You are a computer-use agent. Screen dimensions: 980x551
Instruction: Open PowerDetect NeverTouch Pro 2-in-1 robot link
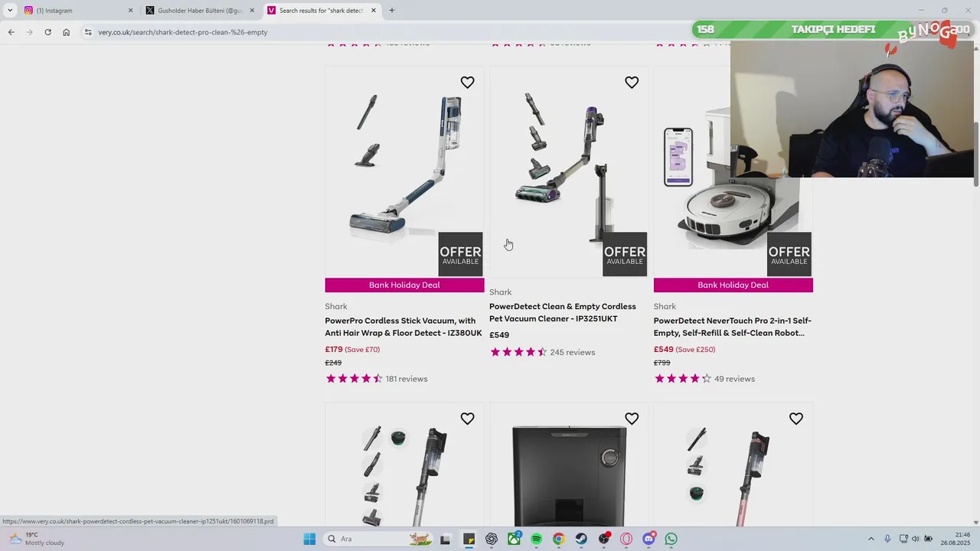(733, 327)
